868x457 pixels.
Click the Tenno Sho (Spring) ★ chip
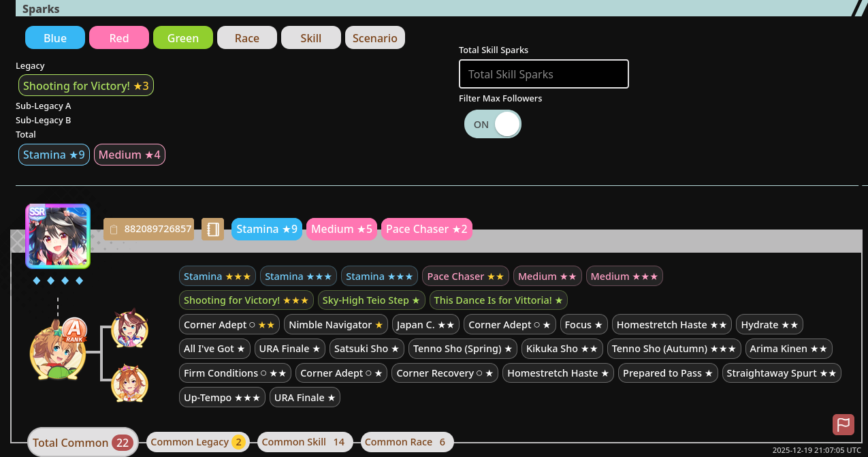pos(463,349)
